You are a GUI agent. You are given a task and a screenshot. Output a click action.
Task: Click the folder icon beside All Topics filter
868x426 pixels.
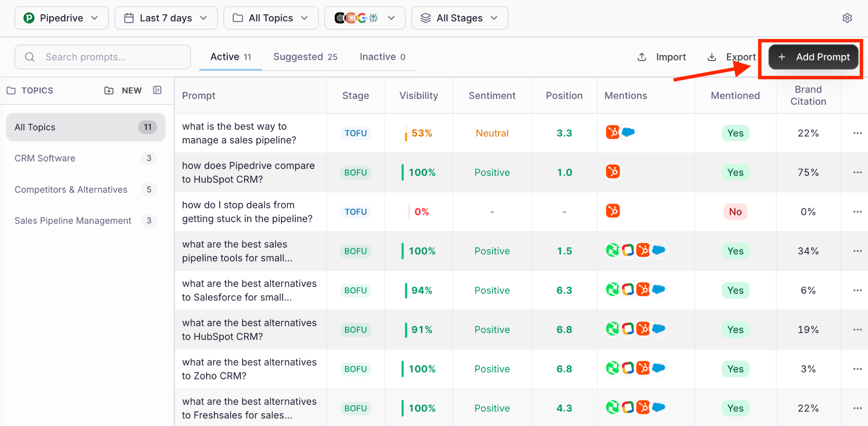[238, 18]
